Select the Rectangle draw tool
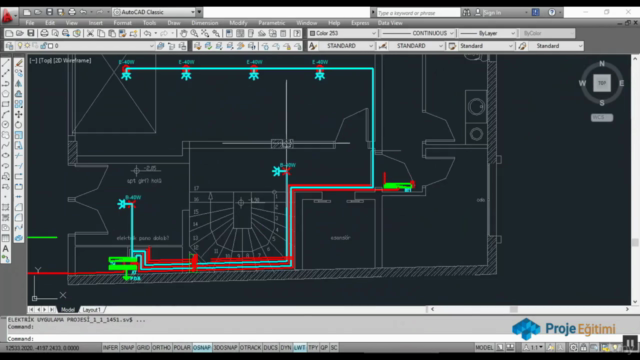This screenshot has width=640, height=360. pos(6,104)
